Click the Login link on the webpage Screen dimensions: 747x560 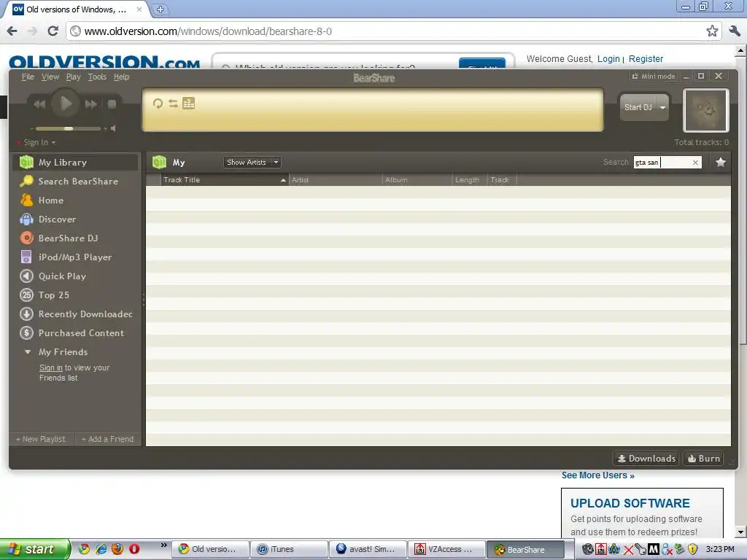point(608,59)
